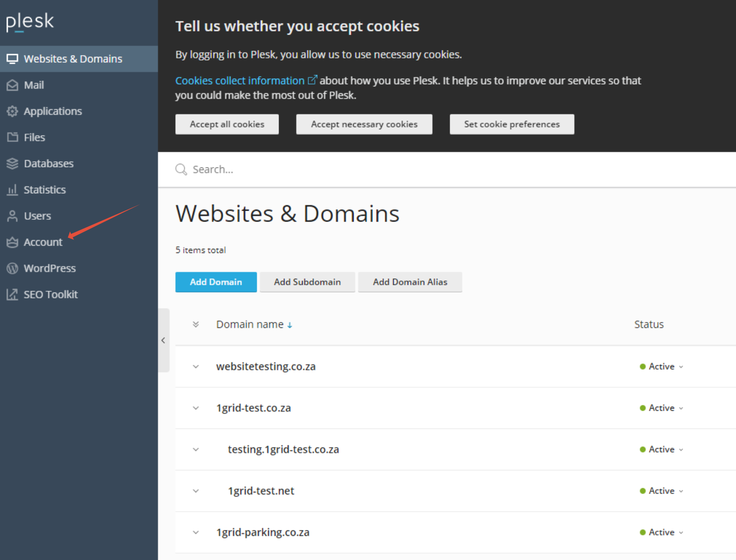Image resolution: width=736 pixels, height=560 pixels.
Task: Sort by the Domain name column header
Action: [250, 324]
